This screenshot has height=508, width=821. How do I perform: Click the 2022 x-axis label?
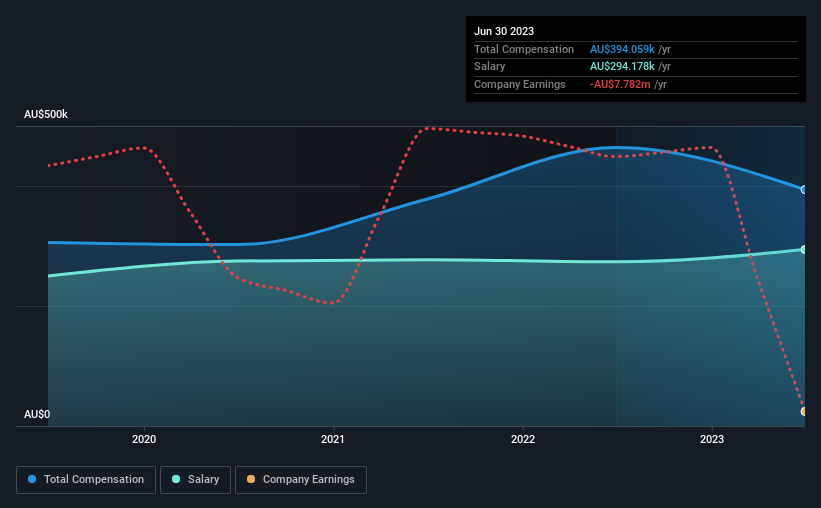click(x=523, y=439)
